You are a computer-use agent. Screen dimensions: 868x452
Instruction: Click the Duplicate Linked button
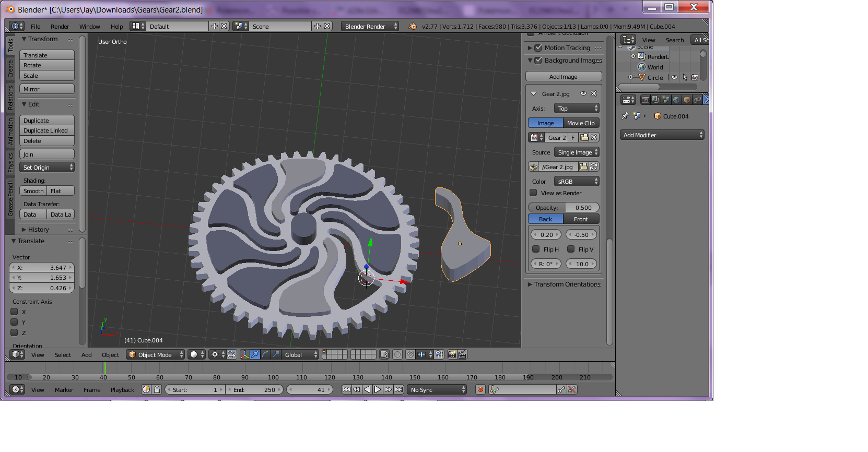(47, 130)
